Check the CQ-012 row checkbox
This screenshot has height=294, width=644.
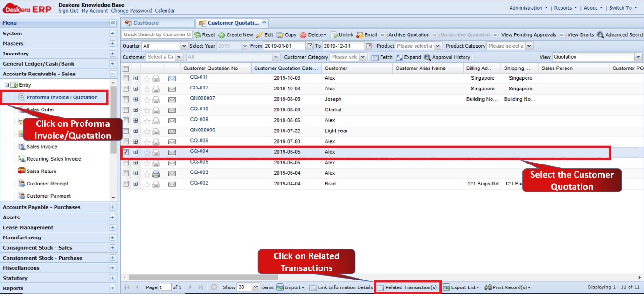(x=125, y=89)
